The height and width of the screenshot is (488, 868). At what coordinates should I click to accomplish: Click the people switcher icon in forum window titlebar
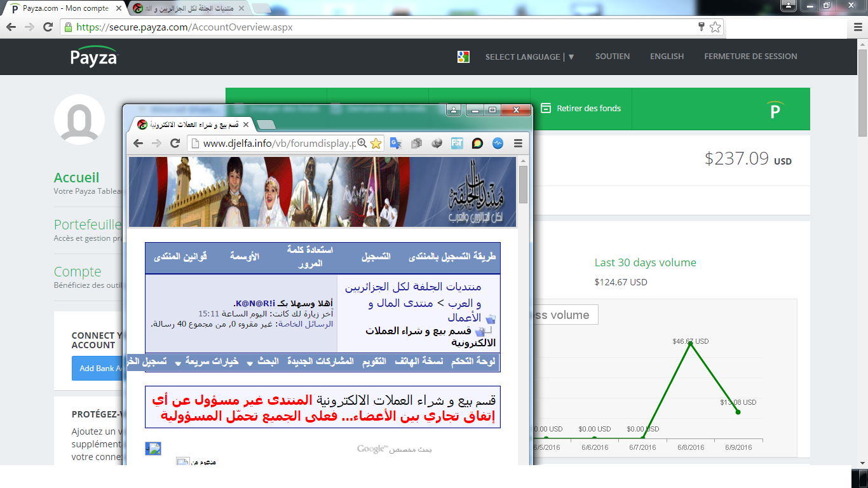click(x=453, y=110)
